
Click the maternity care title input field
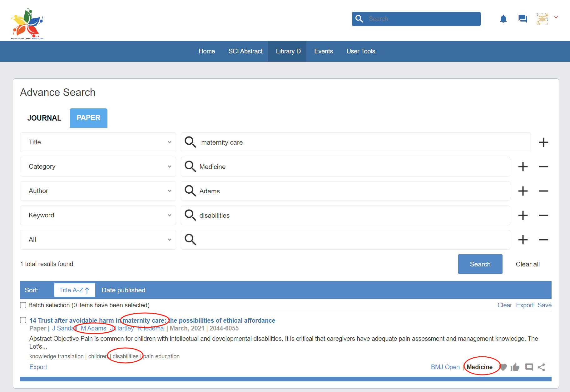pos(362,142)
